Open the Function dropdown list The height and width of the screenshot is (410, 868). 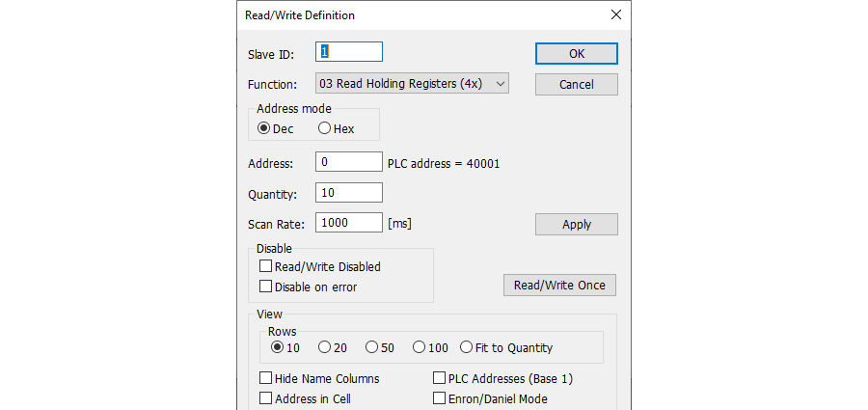point(412,84)
